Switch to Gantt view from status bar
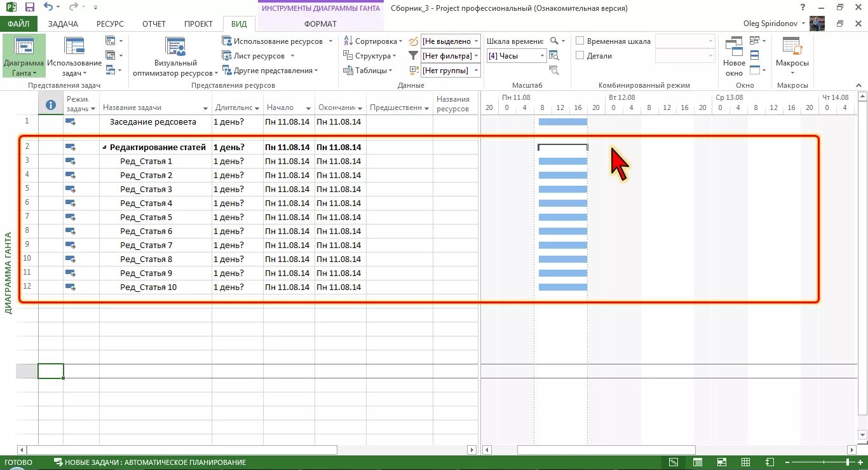Screen dimensions: 868x470 click(673, 462)
